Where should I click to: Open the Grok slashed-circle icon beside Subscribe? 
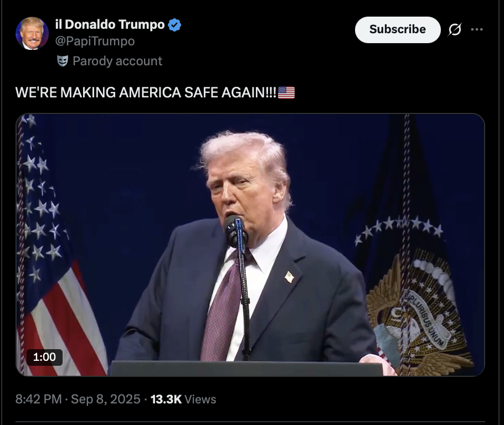click(x=455, y=29)
